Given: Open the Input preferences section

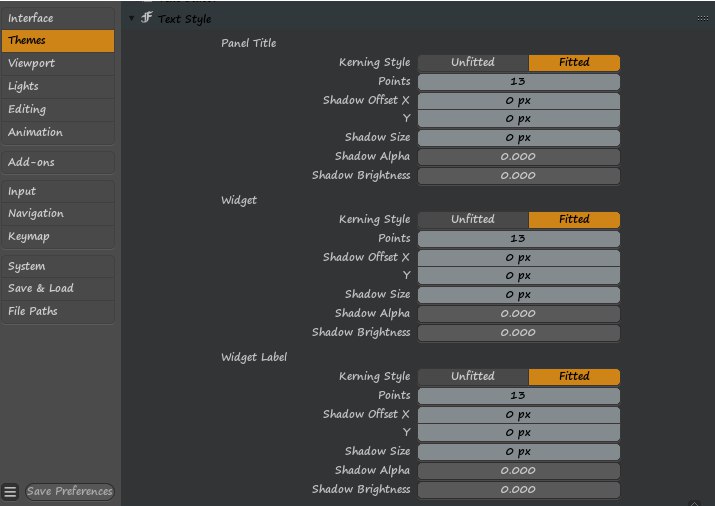Looking at the screenshot, I should (x=58, y=191).
